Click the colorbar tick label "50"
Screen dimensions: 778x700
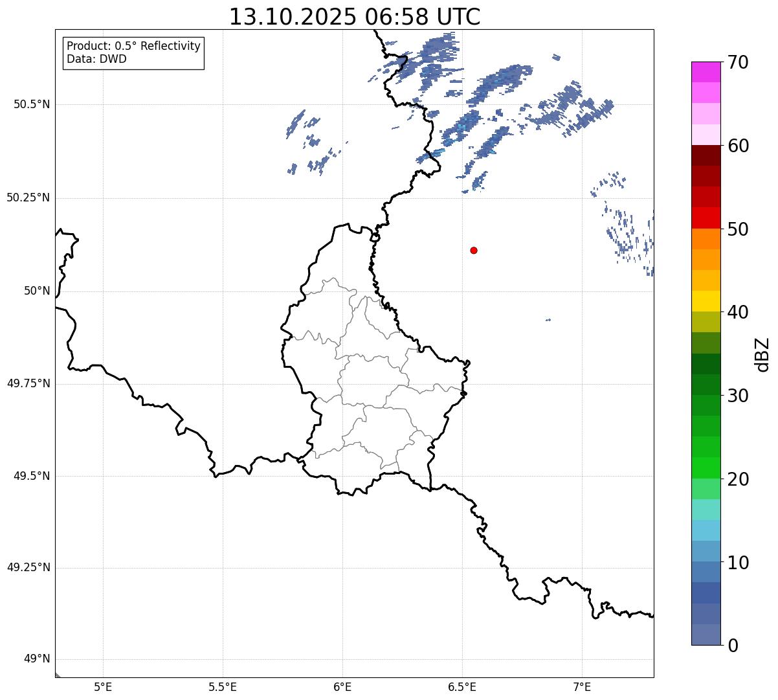tap(738, 229)
